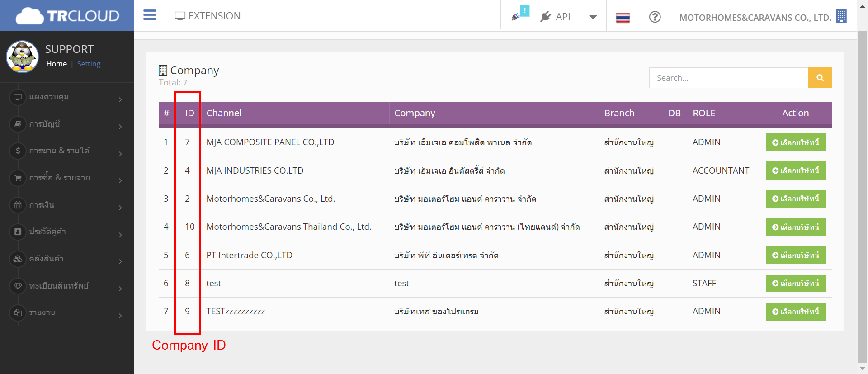Open การบัญชี accounting menu

[44, 124]
